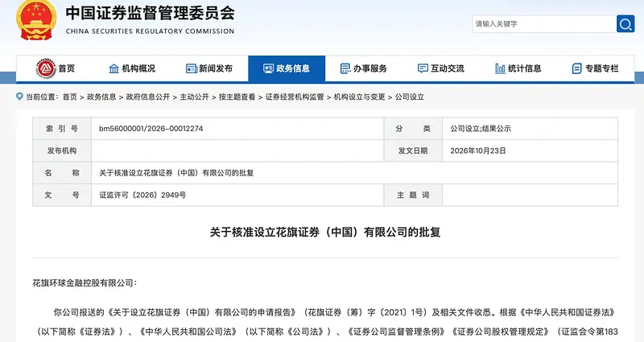Viewport: 644px width, 342px height.
Task: Click the location pin icon before 当前位置
Action: coord(19,97)
